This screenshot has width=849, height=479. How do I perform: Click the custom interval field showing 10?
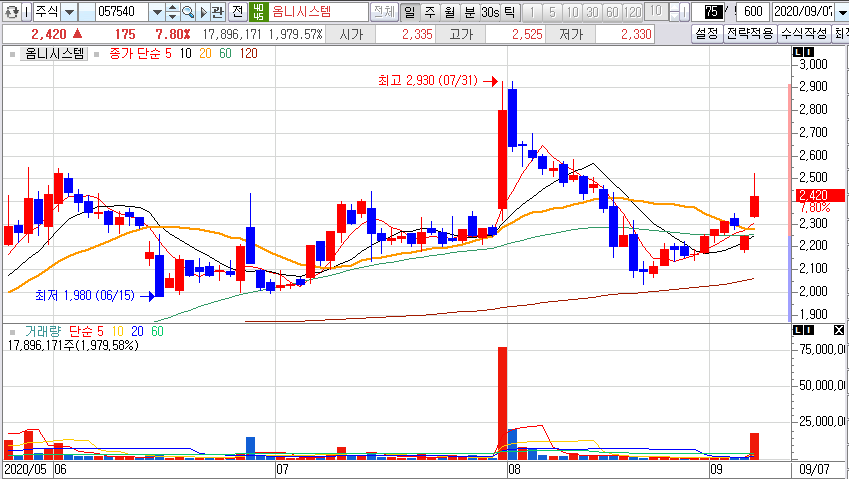tap(656, 11)
